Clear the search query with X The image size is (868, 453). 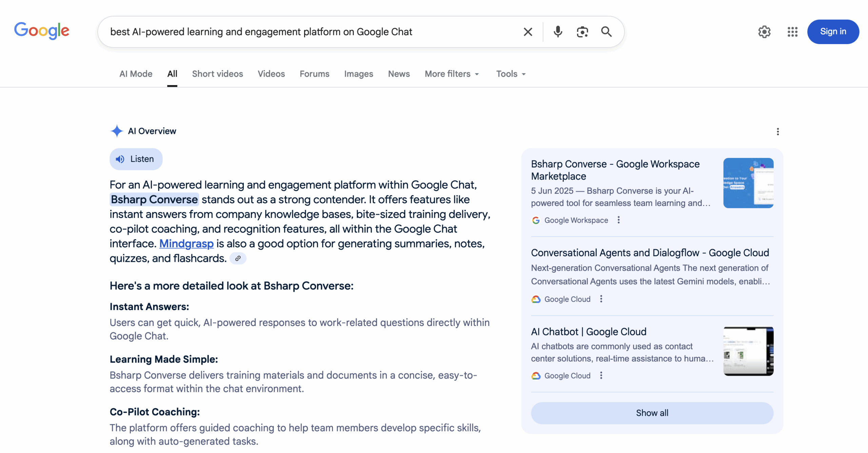coord(528,32)
